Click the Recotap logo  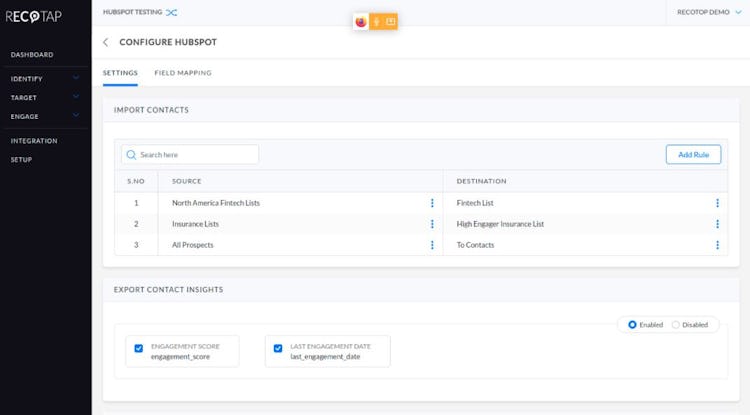tap(33, 17)
